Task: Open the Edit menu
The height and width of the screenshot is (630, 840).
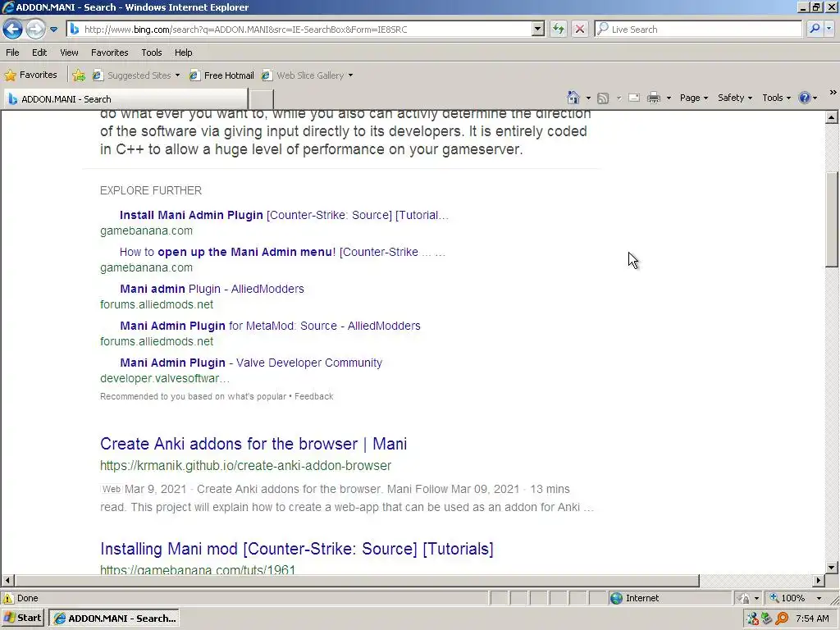Action: pyautogui.click(x=39, y=52)
